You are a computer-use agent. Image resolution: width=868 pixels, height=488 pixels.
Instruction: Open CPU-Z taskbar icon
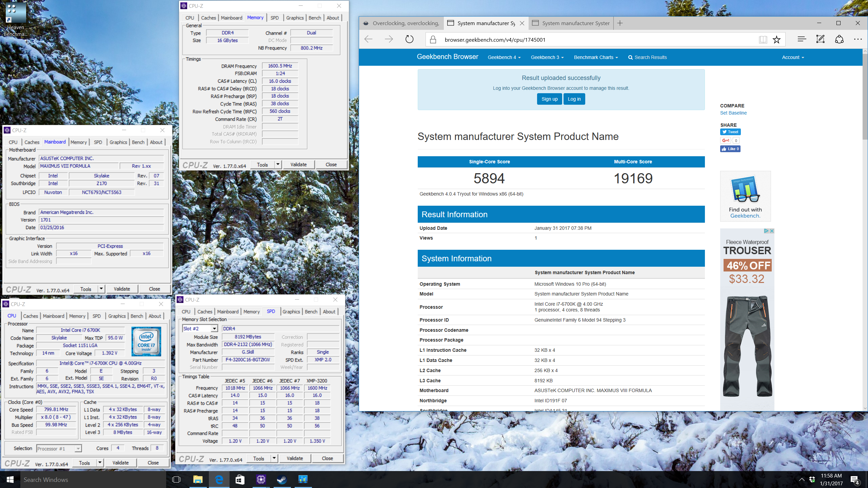tap(261, 480)
